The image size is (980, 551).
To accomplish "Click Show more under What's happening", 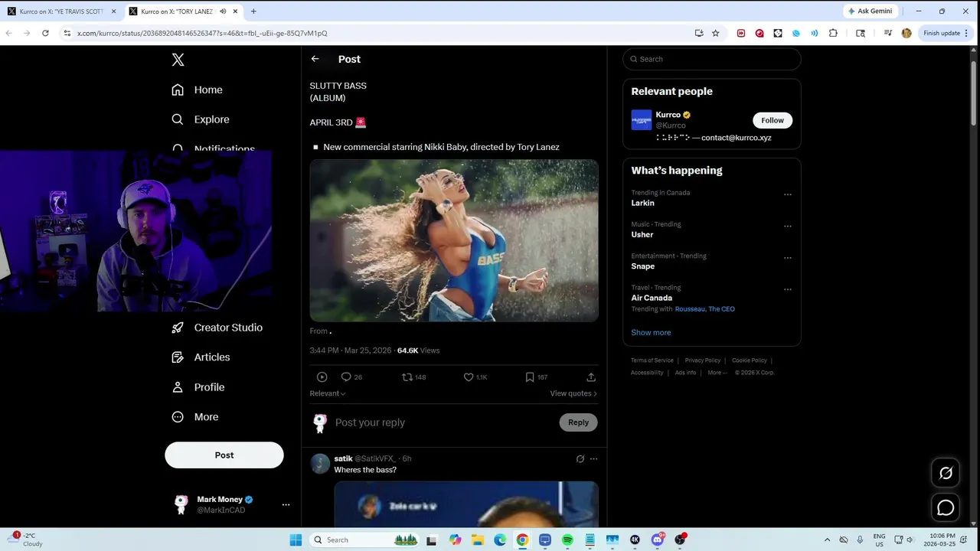I will coord(651,332).
